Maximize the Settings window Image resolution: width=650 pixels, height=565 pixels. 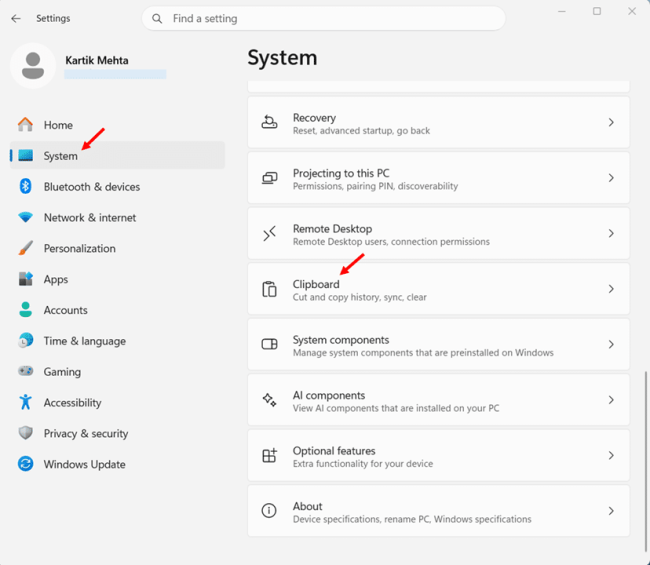click(597, 11)
